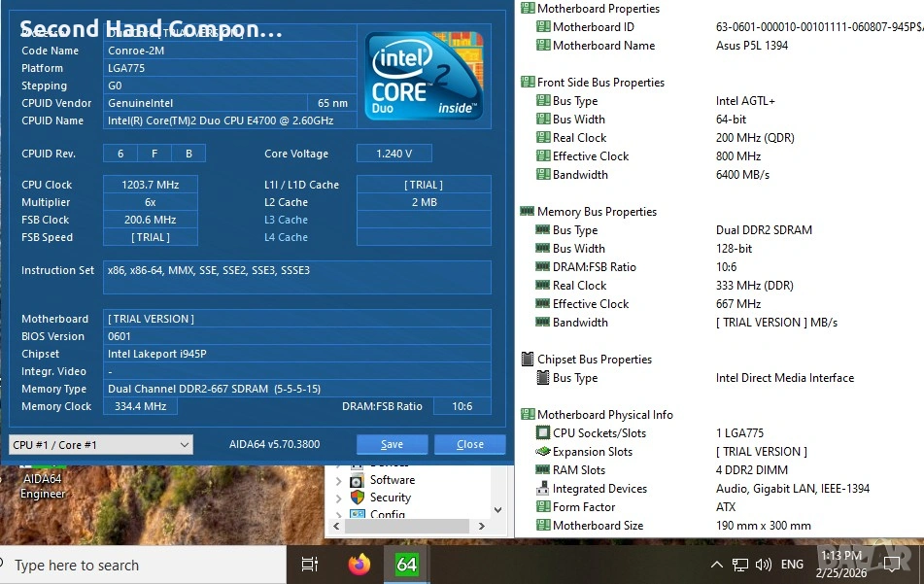Open the notification center icon
924x584 pixels.
pyautogui.click(x=891, y=565)
